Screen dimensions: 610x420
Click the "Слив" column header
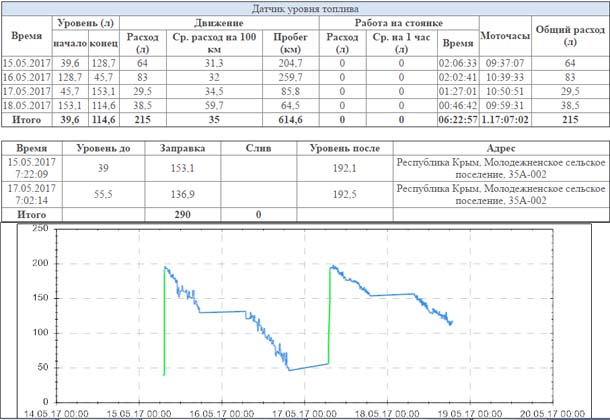tap(258, 147)
